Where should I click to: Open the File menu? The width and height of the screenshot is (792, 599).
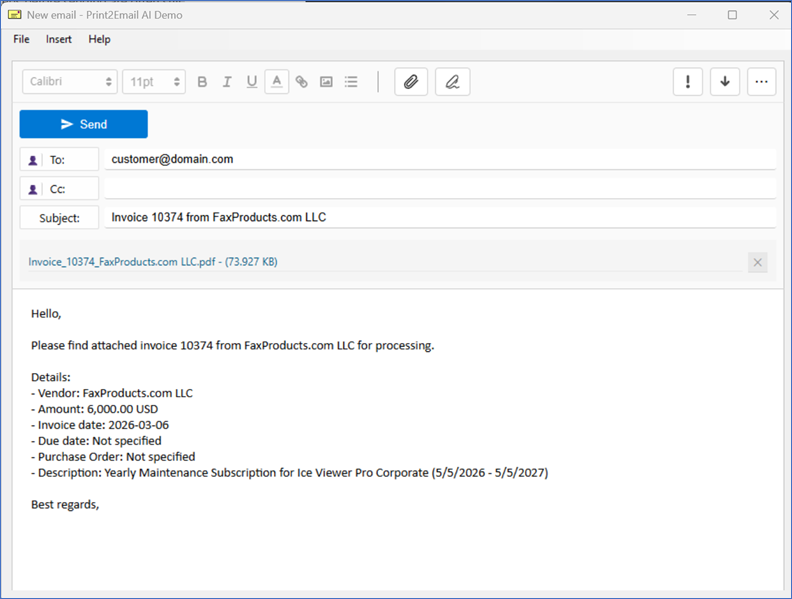21,39
